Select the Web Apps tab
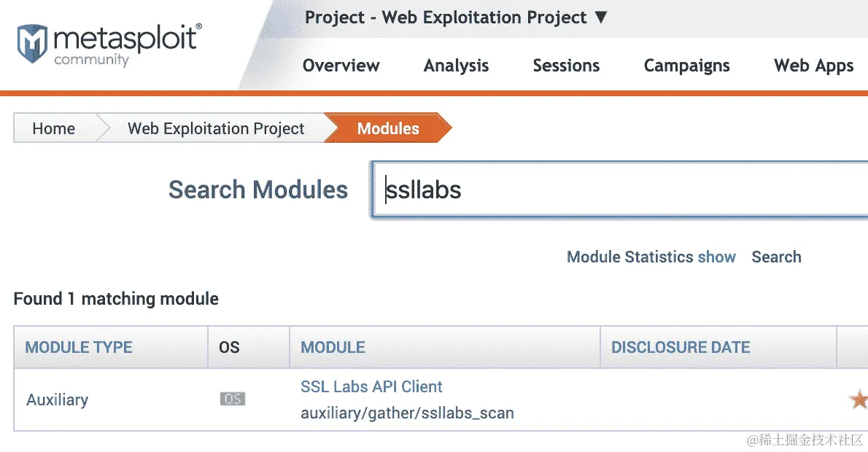Viewport: 868px width, 452px height. click(814, 66)
